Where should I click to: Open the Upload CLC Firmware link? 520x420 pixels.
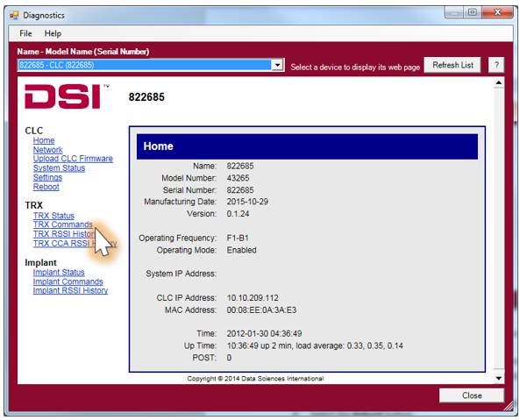pos(73,159)
